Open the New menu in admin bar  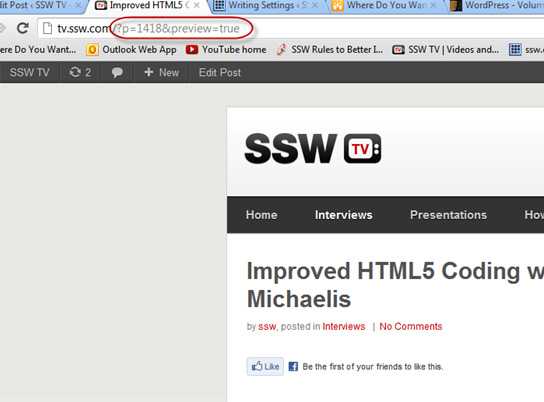(x=162, y=72)
